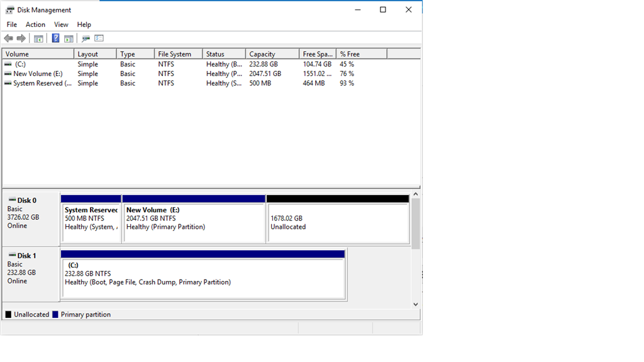Select the New Volume (E:) partition block
The image size is (644, 362).
point(194,219)
